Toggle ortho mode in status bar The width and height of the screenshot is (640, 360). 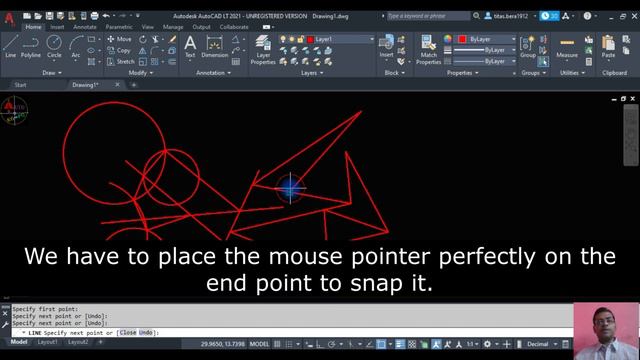[320, 344]
